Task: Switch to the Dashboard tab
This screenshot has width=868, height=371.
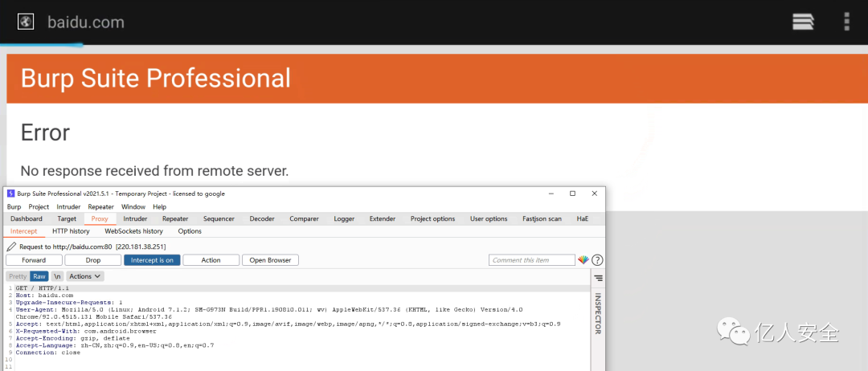Action: 26,219
